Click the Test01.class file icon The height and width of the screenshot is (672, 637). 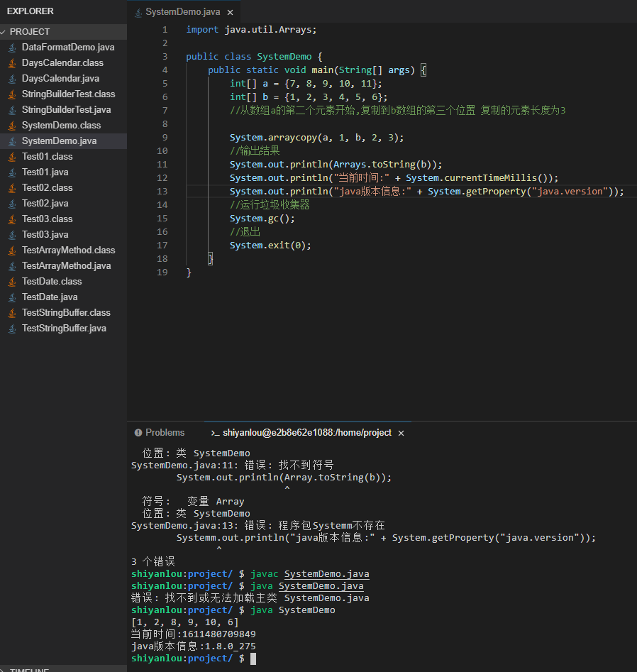click(x=13, y=157)
